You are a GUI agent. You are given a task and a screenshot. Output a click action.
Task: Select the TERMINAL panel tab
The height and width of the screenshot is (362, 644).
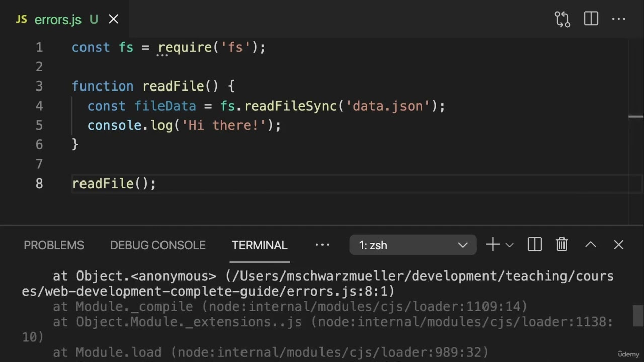260,245
